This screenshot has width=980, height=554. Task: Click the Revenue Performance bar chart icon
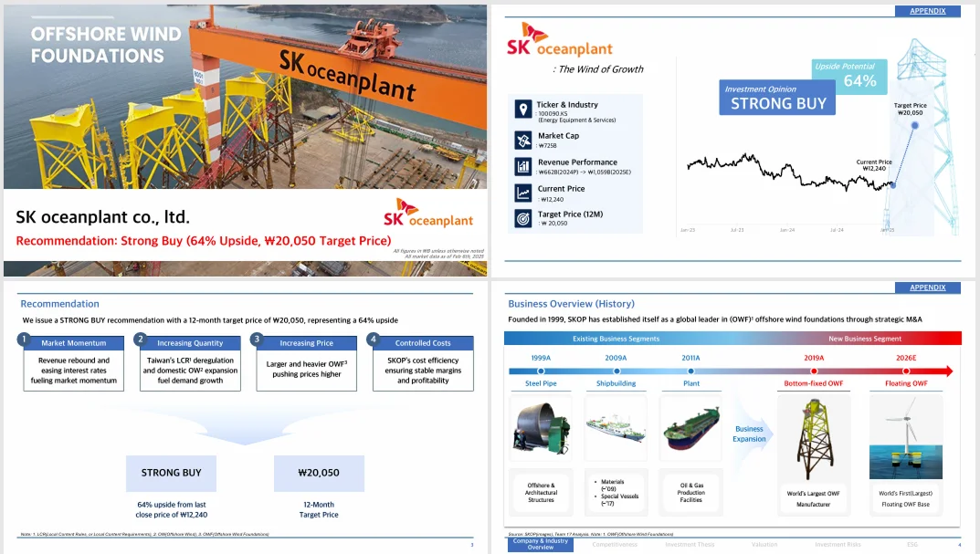tap(523, 166)
